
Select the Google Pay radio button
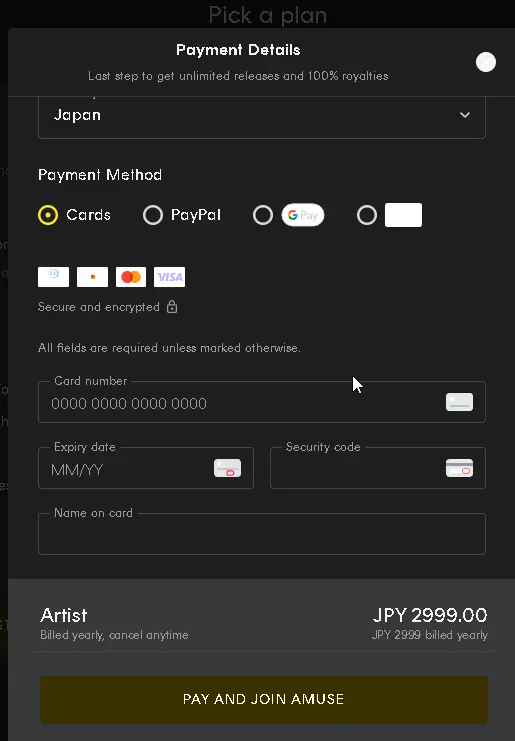click(263, 215)
